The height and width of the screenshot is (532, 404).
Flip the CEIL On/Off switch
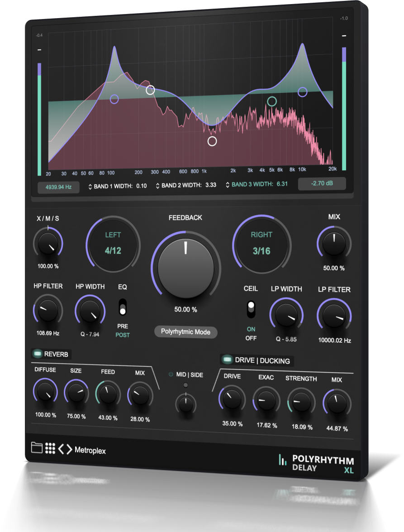point(251,309)
